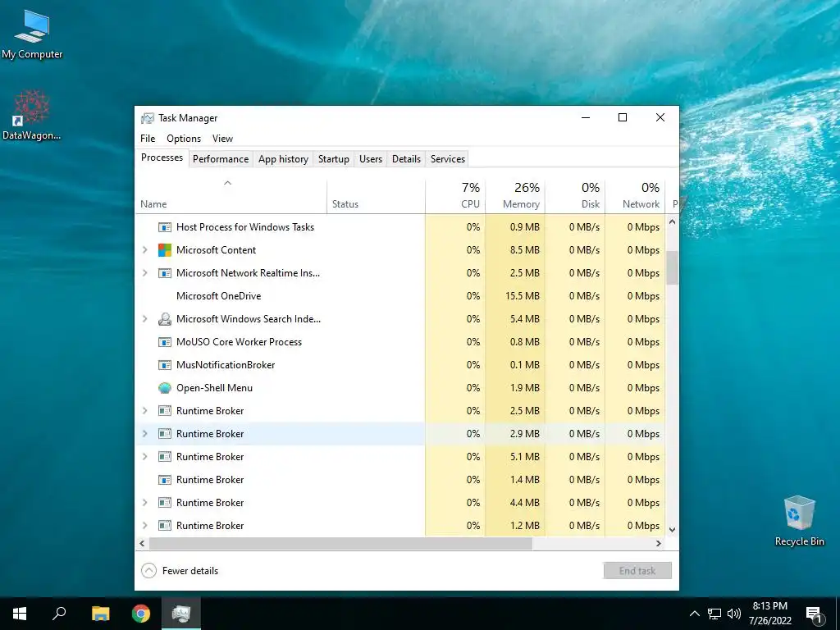Launch Google Chrome from the taskbar
Image resolution: width=840 pixels, height=630 pixels.
tap(141, 614)
